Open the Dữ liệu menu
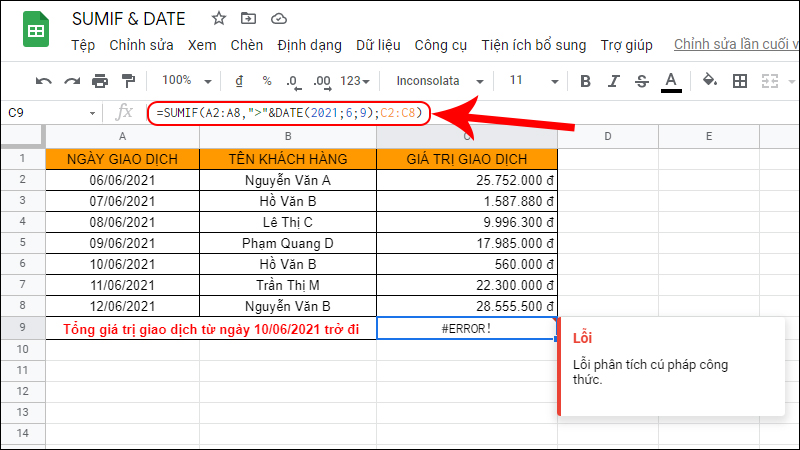This screenshot has width=800, height=450. click(x=378, y=45)
